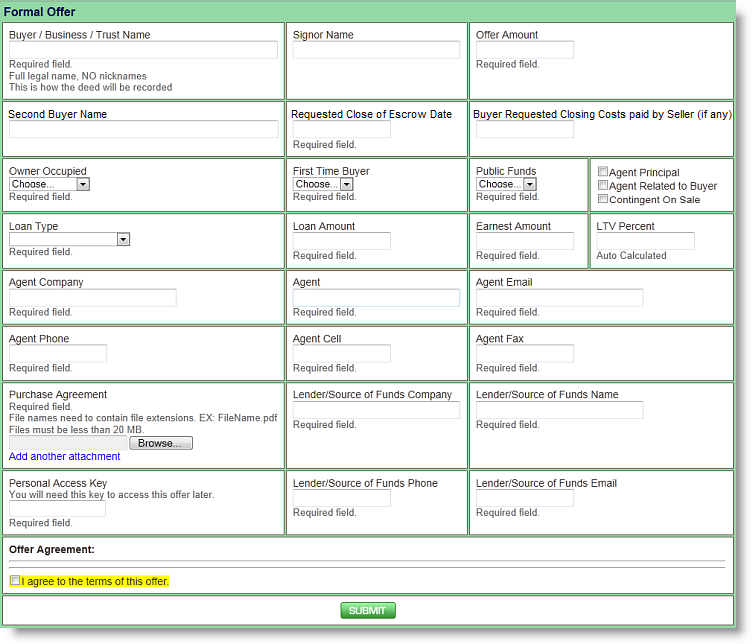Select the Agent Phone input
752x644 pixels.
click(58, 353)
